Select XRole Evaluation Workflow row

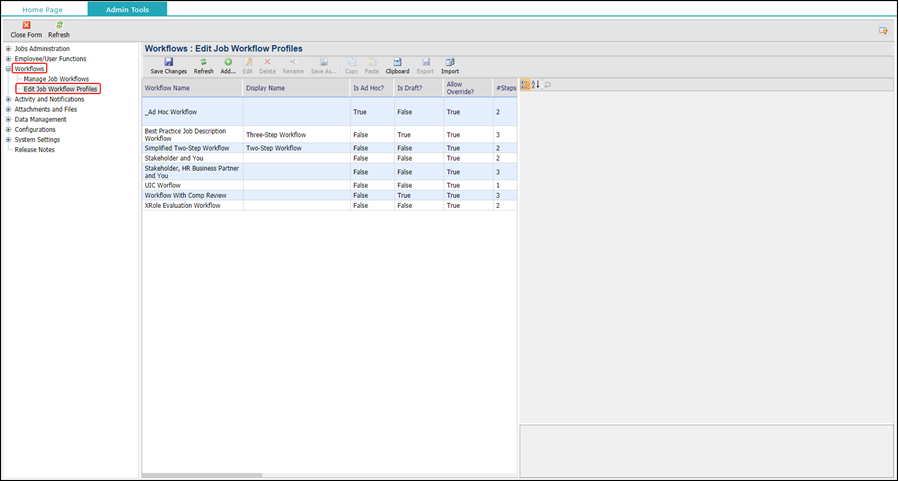(x=329, y=205)
